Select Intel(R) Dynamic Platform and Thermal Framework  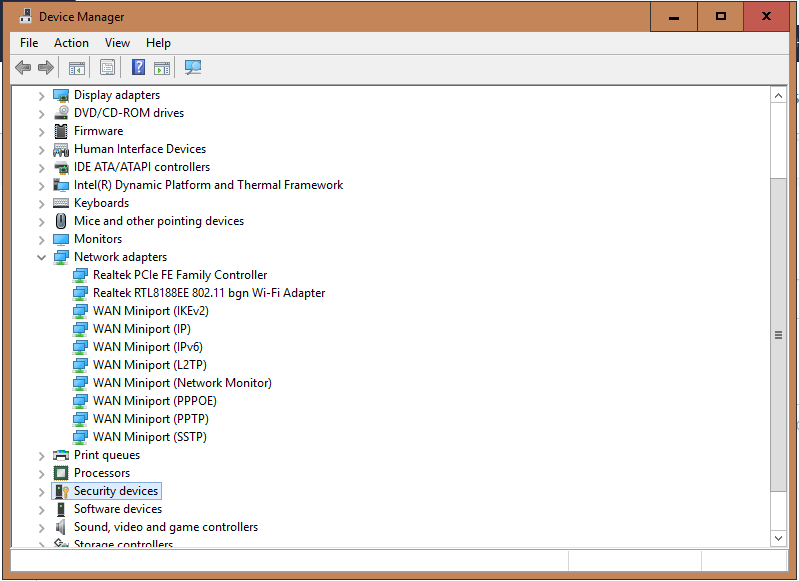208,185
